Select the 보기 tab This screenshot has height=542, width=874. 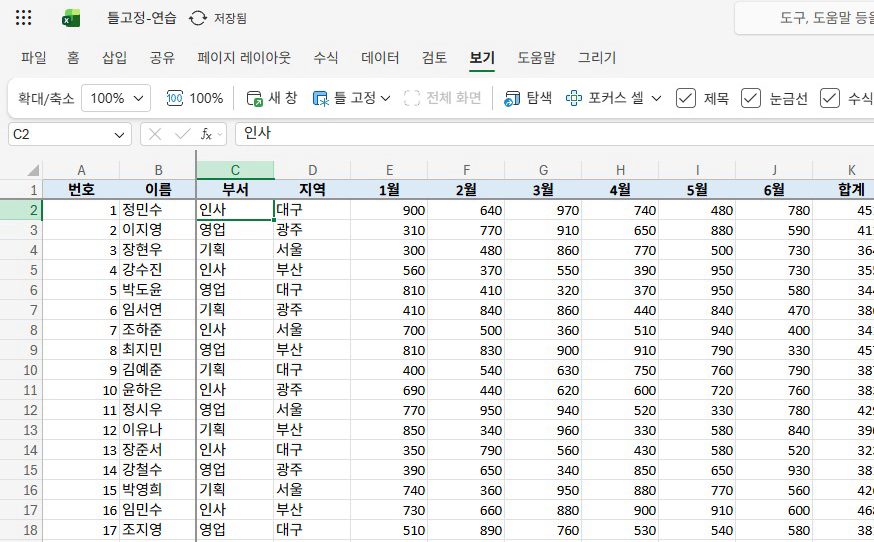pos(482,57)
